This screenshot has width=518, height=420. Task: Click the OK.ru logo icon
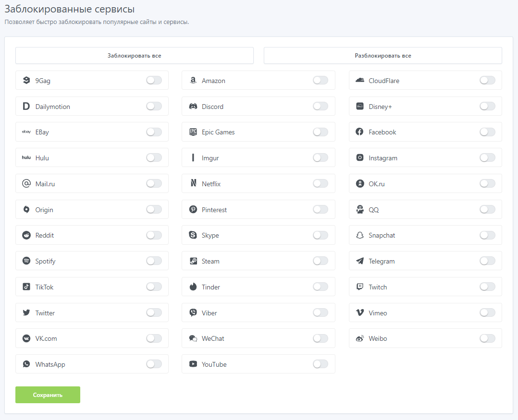point(360,183)
